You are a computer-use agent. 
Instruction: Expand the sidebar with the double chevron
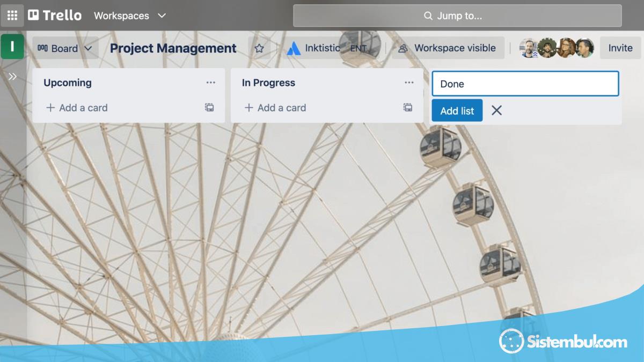coord(12,77)
